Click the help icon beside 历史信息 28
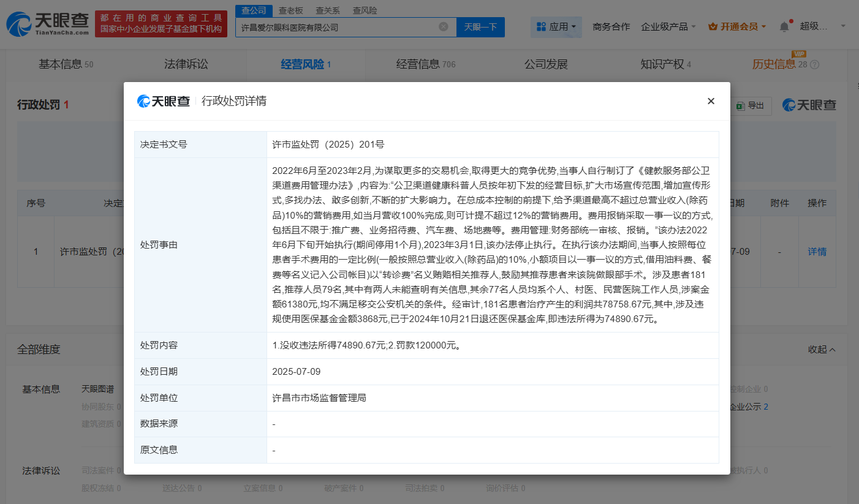The image size is (859, 504). 815,64
